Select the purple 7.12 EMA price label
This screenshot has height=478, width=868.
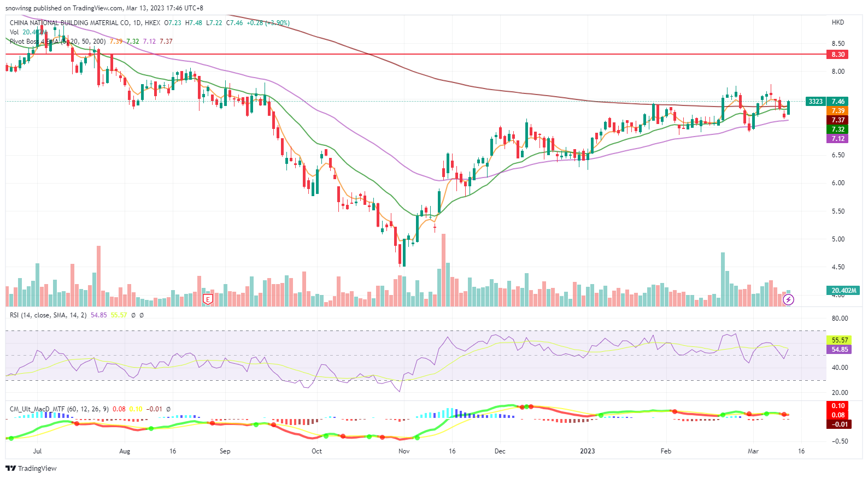838,139
